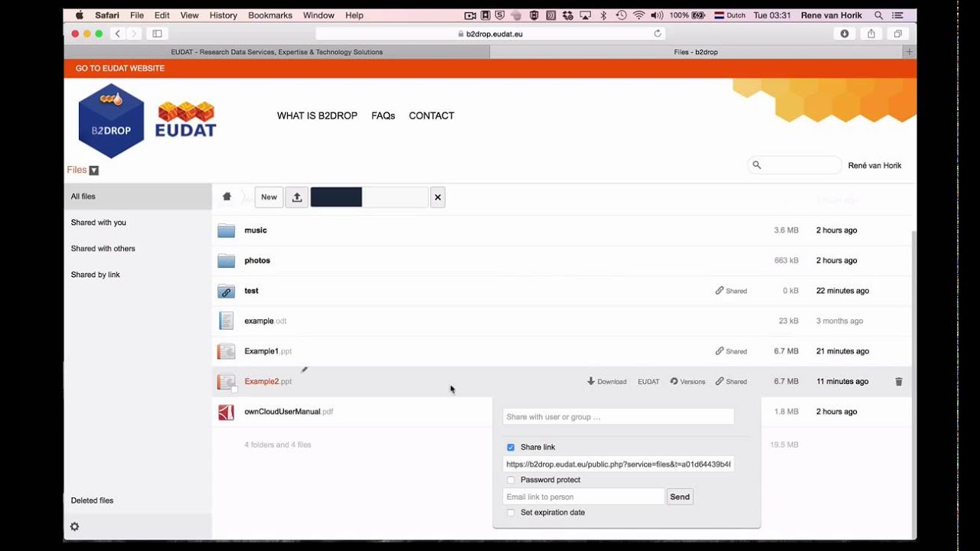Delete Example2.ppt with the trash icon
This screenshot has width=980, height=551.
tap(899, 381)
